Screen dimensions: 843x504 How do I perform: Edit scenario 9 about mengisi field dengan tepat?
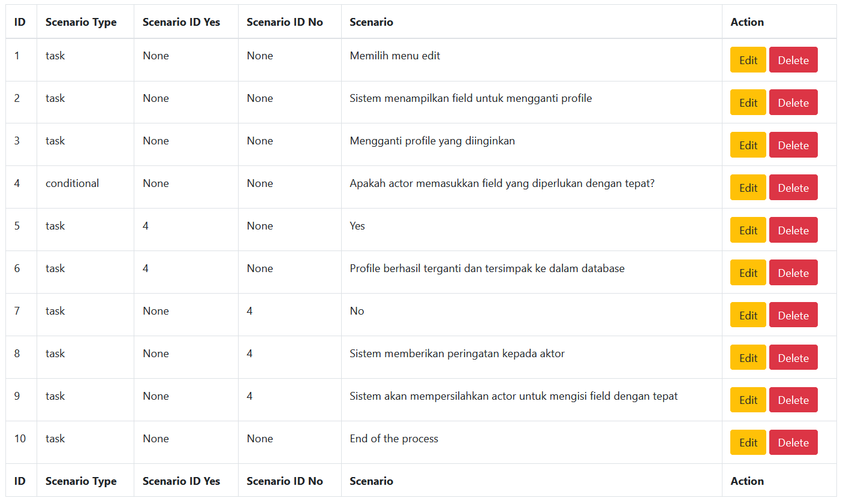click(748, 400)
